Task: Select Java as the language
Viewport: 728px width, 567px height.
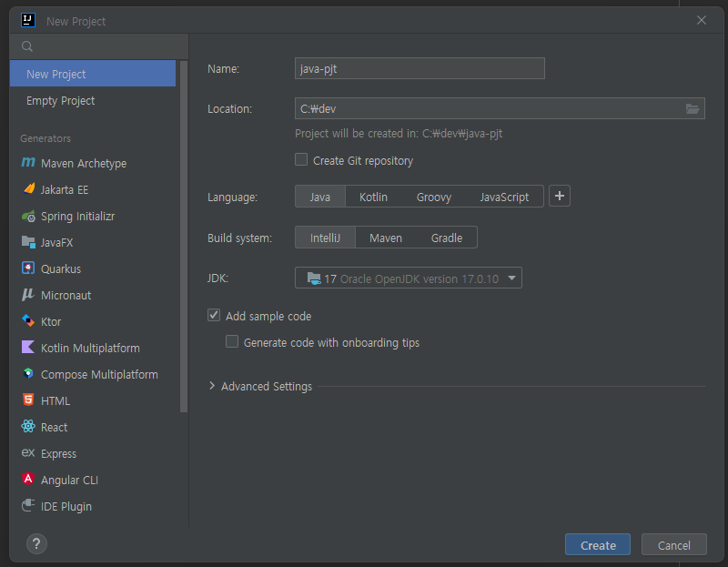Action: pyautogui.click(x=320, y=197)
